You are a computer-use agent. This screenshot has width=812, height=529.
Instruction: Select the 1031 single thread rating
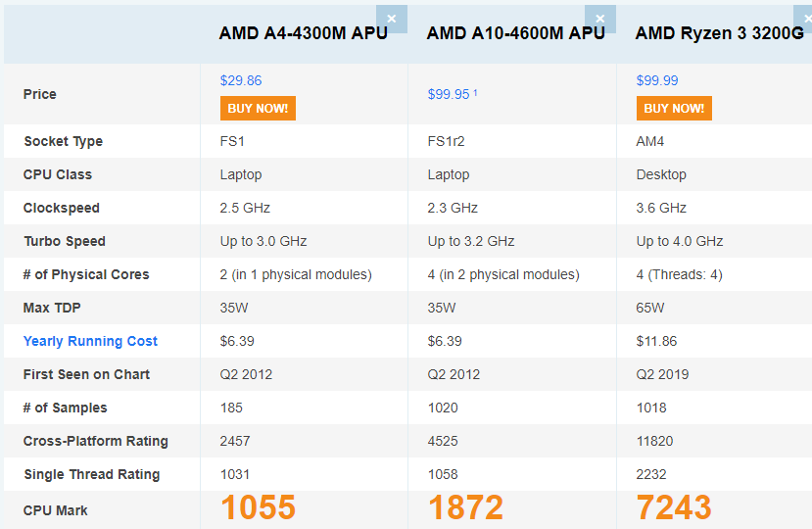tap(235, 474)
